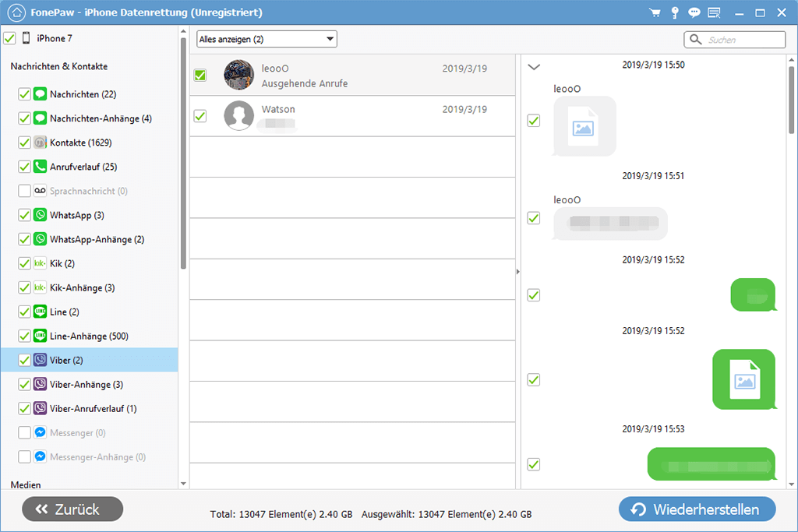Collapse the message detail chevron
The width and height of the screenshot is (798, 532).
point(534,67)
